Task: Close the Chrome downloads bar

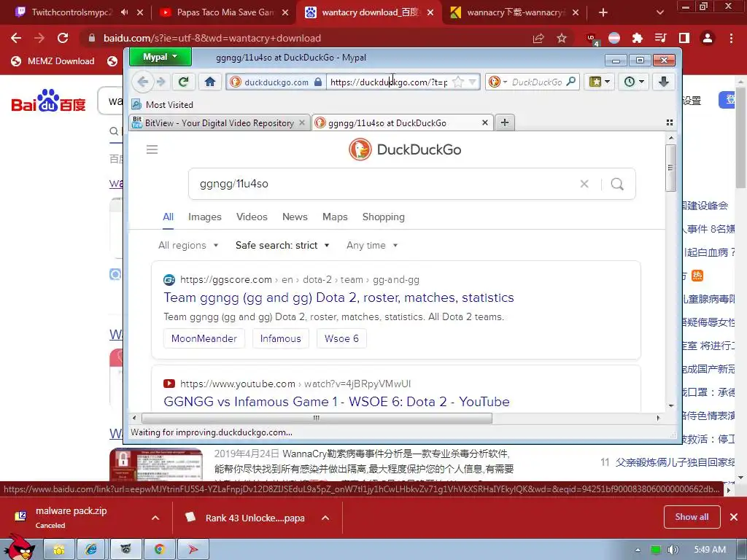Action: point(734,517)
